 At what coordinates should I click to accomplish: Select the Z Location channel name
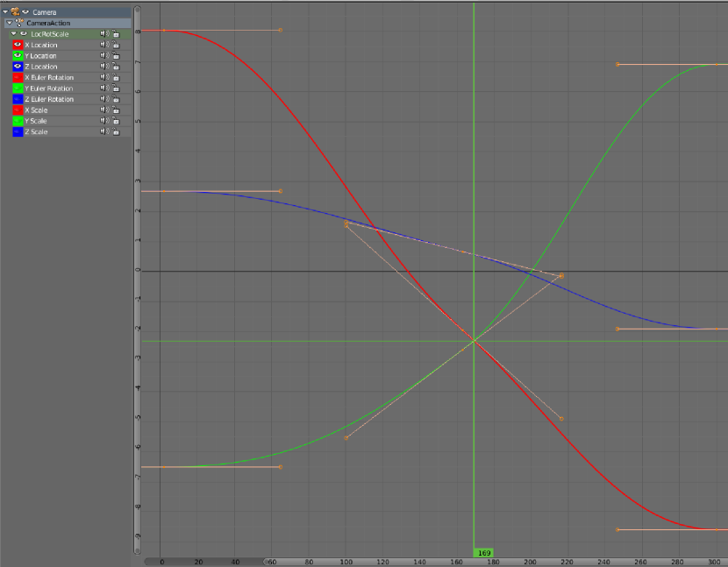click(41, 67)
